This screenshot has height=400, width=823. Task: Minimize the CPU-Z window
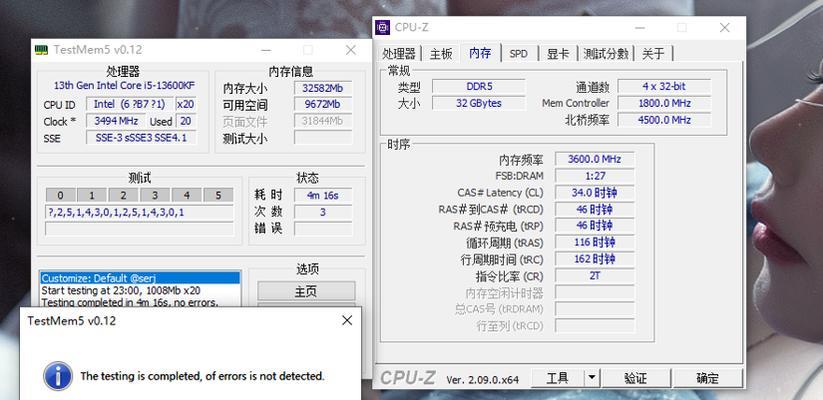(x=639, y=27)
